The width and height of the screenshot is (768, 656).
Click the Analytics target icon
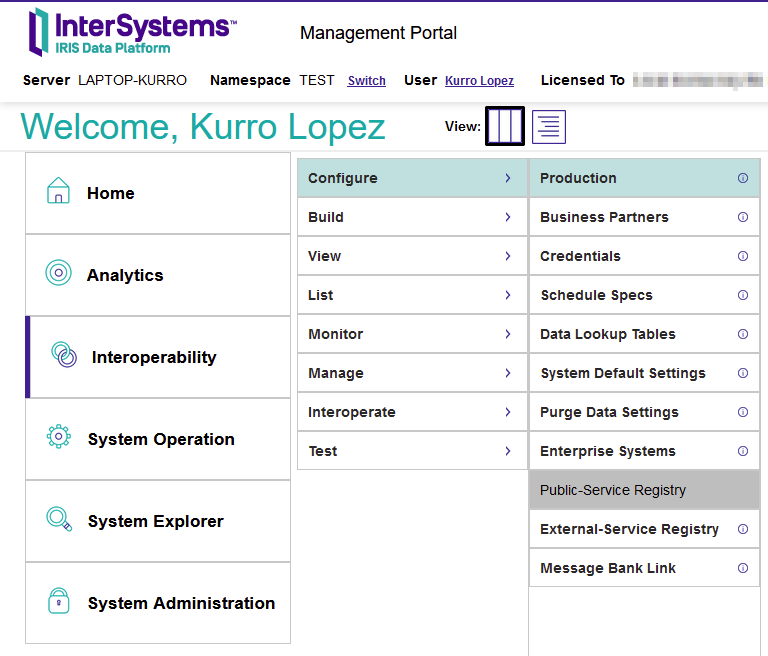click(x=59, y=273)
